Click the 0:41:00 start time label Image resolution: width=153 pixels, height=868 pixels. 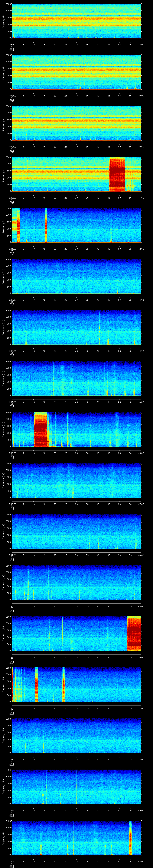(x=12, y=249)
